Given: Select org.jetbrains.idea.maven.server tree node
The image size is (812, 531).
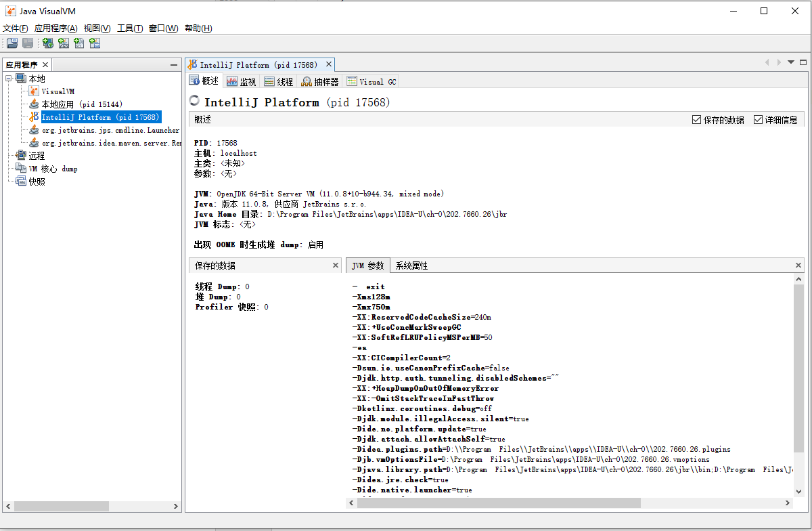Looking at the screenshot, I should [x=111, y=143].
